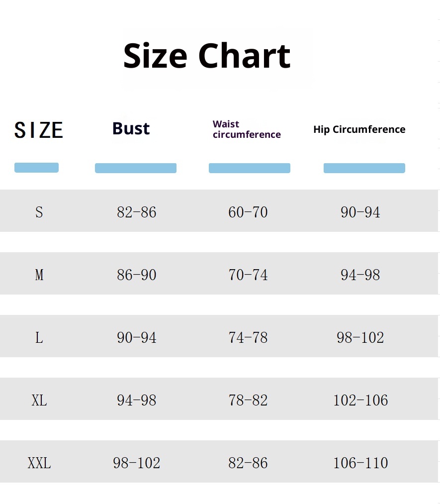Click the L size row label
Image resolution: width=440 pixels, height=504 pixels.
(39, 338)
